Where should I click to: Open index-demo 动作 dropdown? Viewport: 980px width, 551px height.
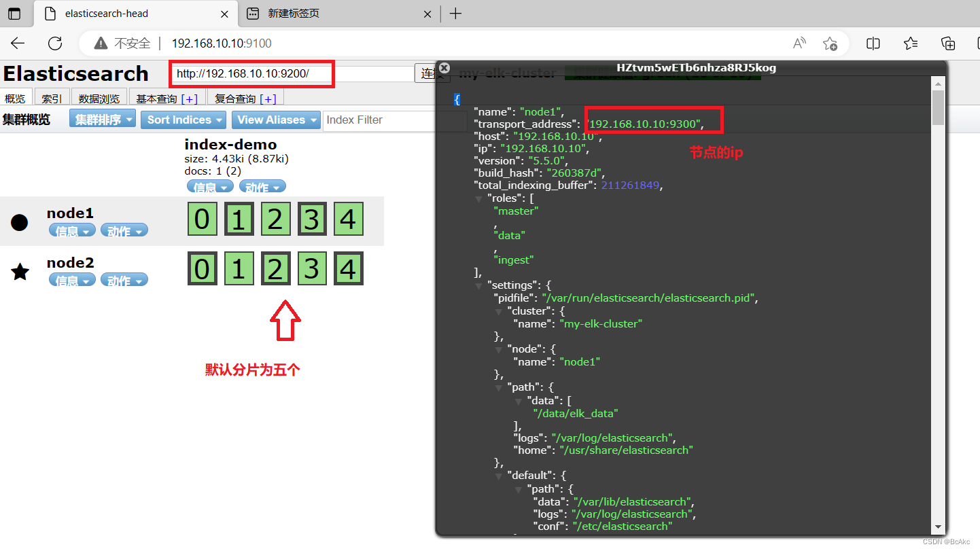click(262, 187)
